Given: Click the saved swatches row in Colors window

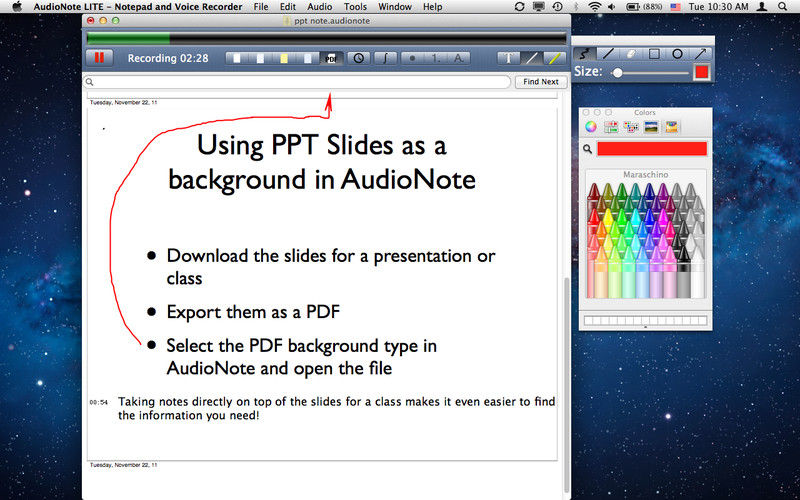Looking at the screenshot, I should (645, 320).
